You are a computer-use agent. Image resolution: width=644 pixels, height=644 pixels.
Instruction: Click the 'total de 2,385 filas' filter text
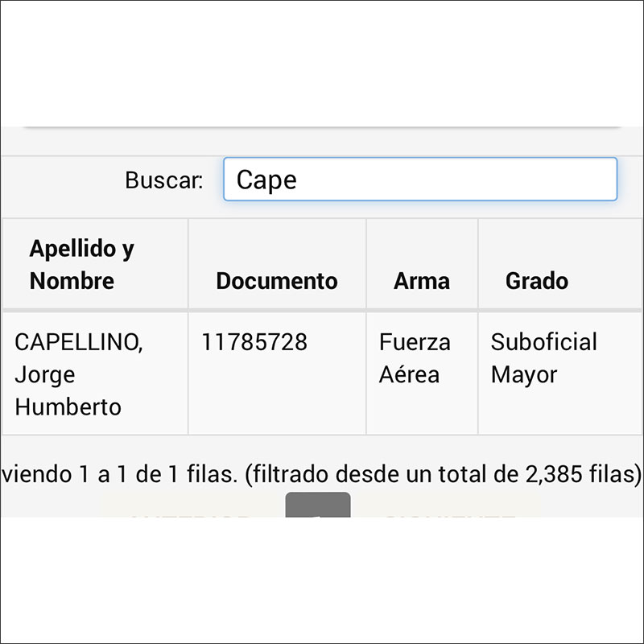555,475
